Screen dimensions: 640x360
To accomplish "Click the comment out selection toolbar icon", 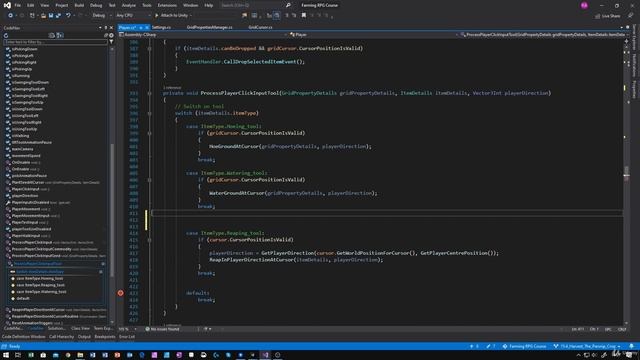I will tap(287, 16).
